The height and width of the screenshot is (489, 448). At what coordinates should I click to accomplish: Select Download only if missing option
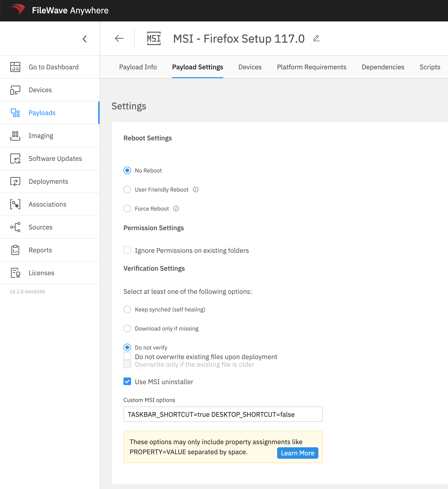tap(127, 328)
